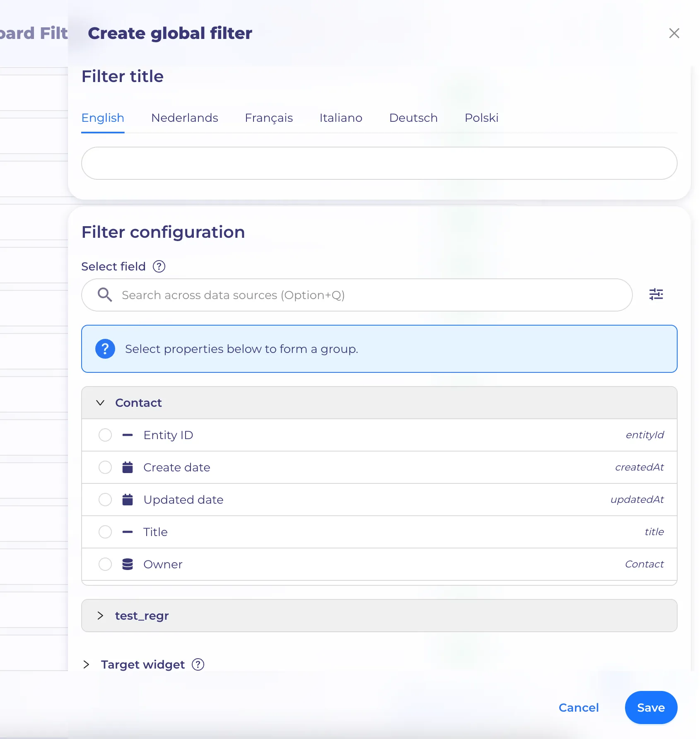Select the Title radio button
This screenshot has height=739, width=700.
click(105, 532)
